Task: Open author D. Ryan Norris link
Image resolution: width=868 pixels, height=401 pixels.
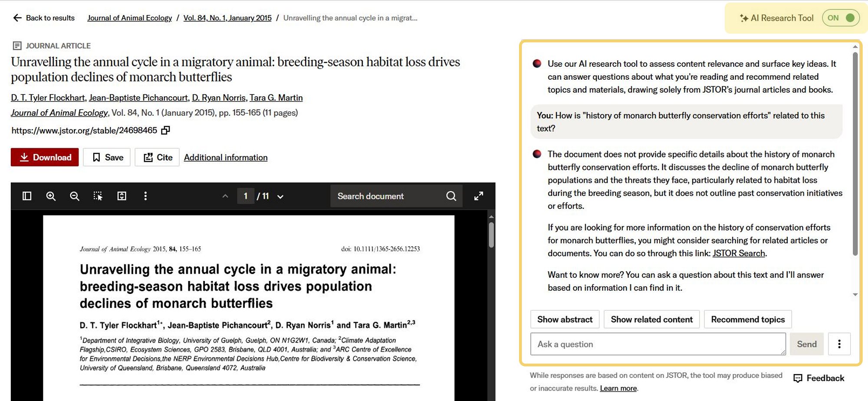Action: pos(219,98)
